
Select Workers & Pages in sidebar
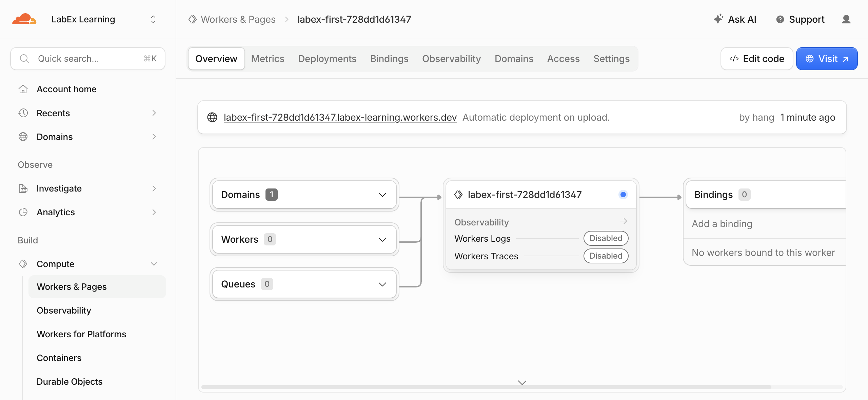[97, 287]
